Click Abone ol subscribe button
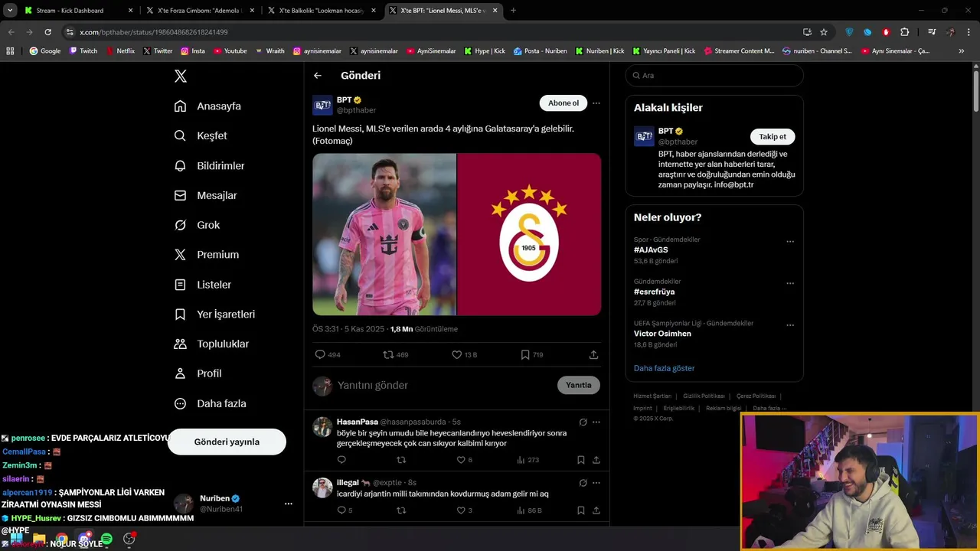The width and height of the screenshot is (980, 551). 563,103
